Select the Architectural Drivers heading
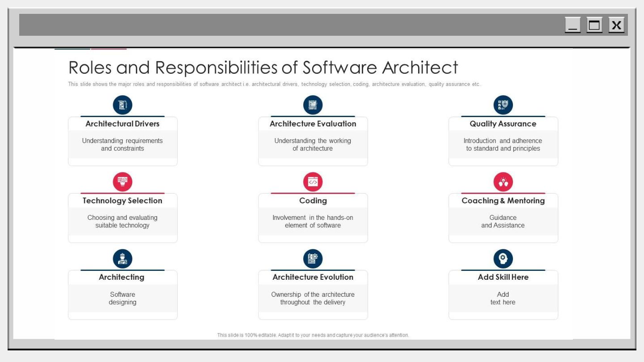The height and width of the screenshot is (362, 644). (123, 124)
